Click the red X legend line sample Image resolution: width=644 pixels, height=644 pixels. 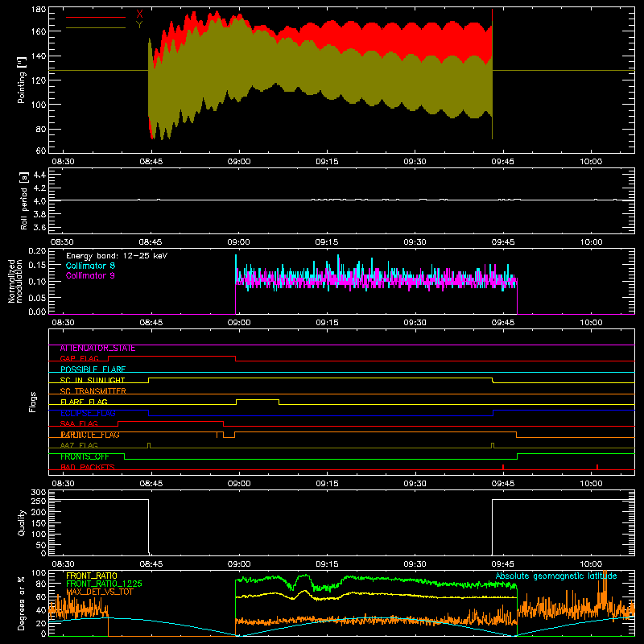(x=96, y=17)
